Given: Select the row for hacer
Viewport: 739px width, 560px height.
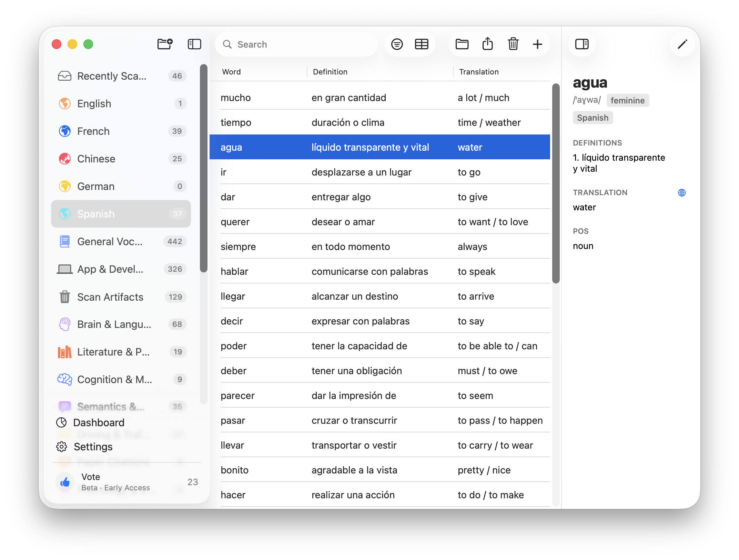Looking at the screenshot, I should click(380, 495).
